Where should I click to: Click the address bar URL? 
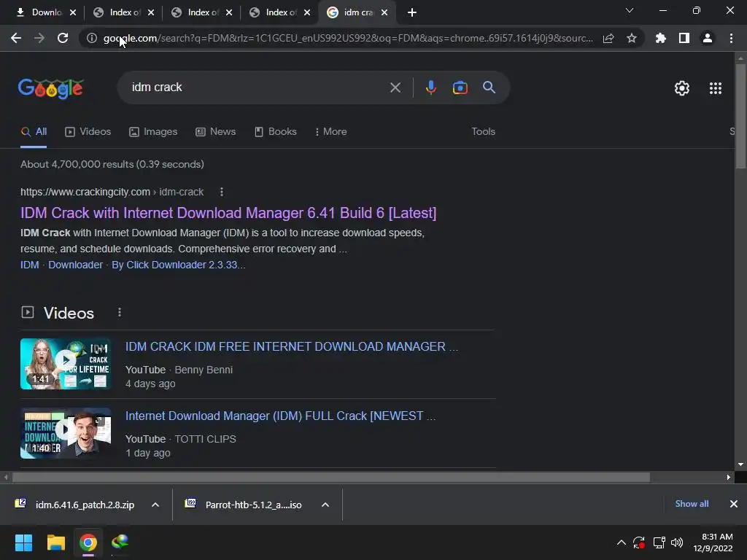(x=348, y=38)
